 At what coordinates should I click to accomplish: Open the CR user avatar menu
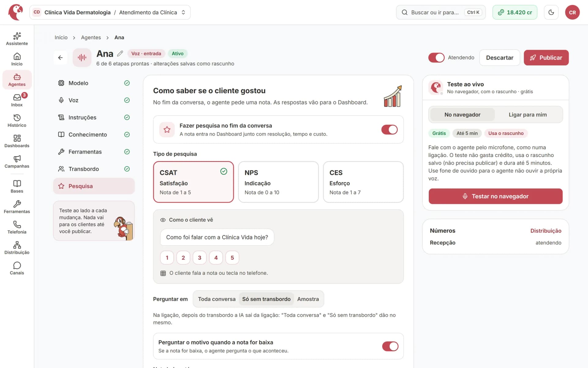pos(572,12)
